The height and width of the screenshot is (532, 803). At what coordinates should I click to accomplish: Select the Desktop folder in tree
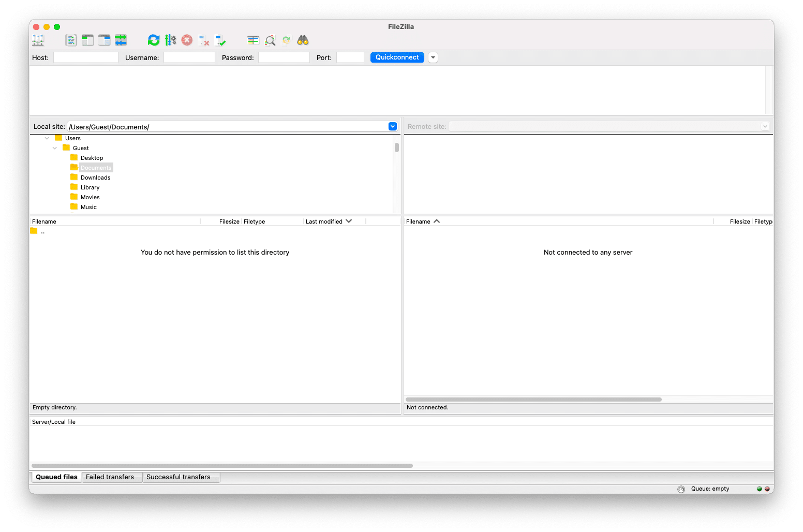click(92, 158)
